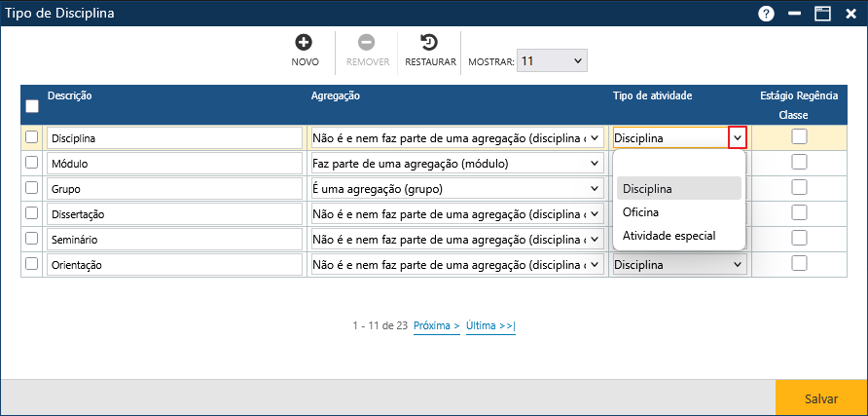Screen dimensions: 868x416
Task: Click the NOVO plus icon
Action: (x=304, y=42)
